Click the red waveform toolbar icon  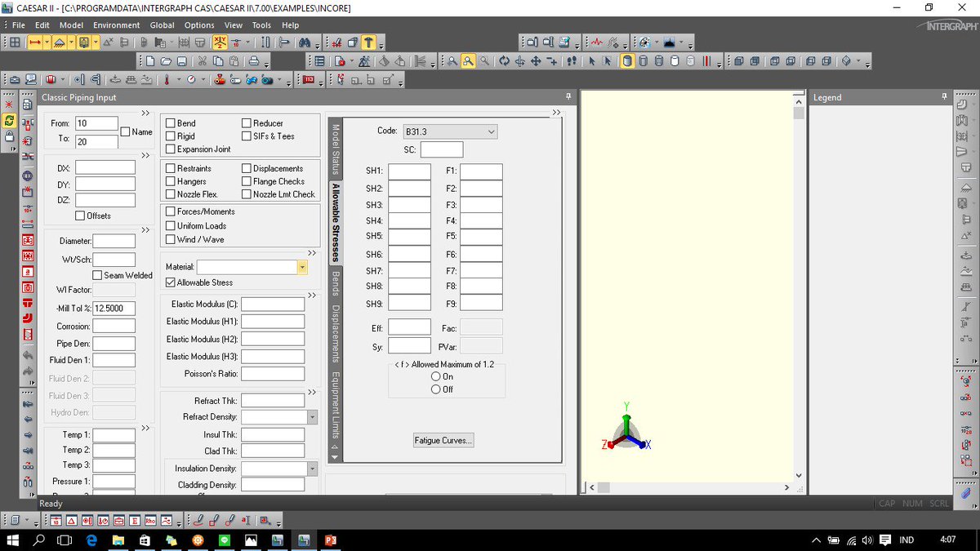[x=597, y=42]
